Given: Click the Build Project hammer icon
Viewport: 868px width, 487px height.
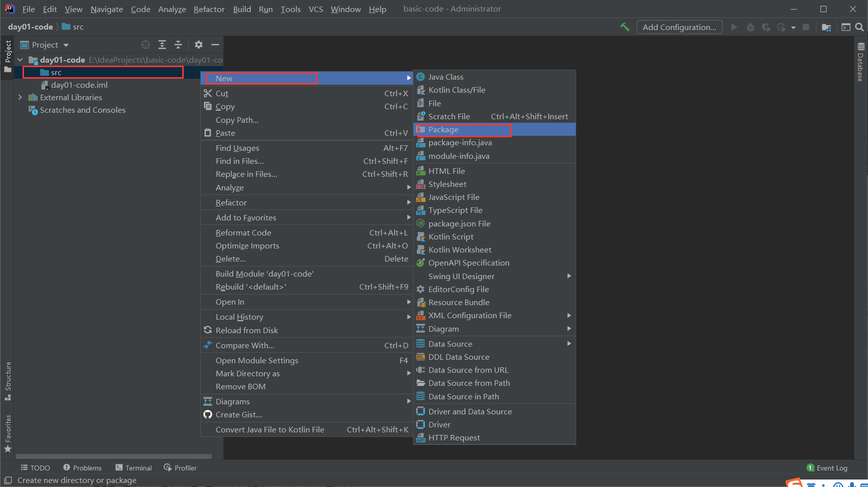Looking at the screenshot, I should [625, 27].
